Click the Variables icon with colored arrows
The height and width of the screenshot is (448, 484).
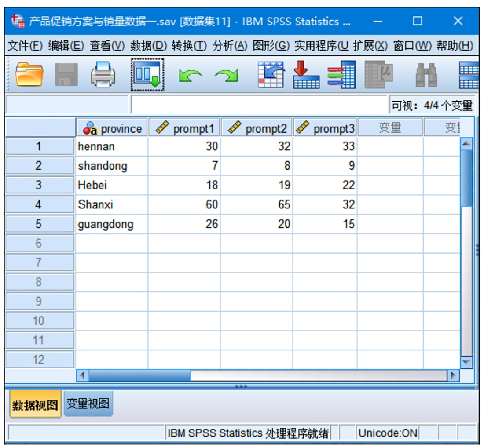341,75
